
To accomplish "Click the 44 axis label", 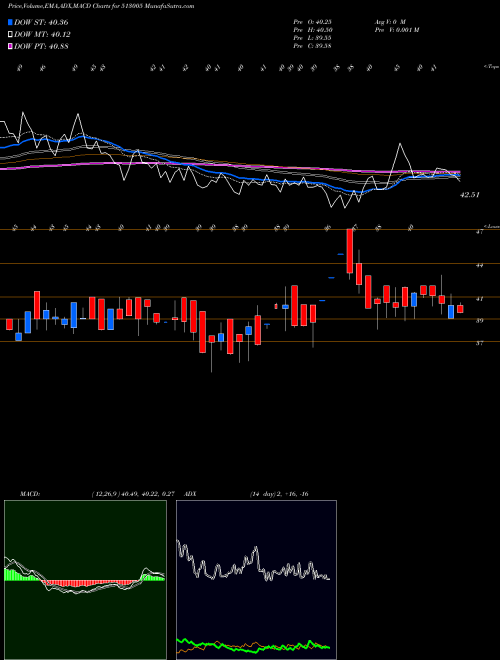I will coord(479,266).
